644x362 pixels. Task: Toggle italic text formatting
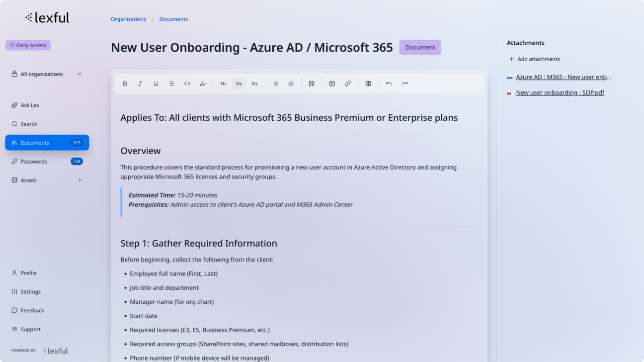click(140, 84)
